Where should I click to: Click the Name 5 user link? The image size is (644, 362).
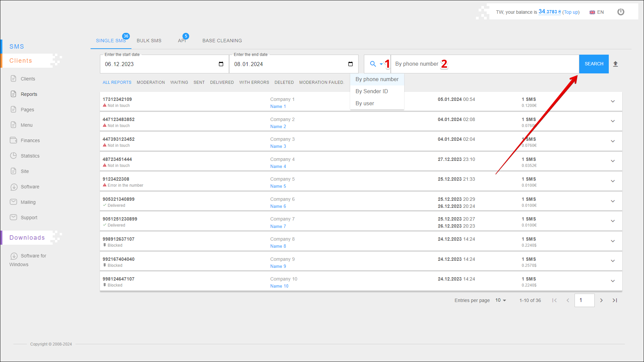coord(278,186)
